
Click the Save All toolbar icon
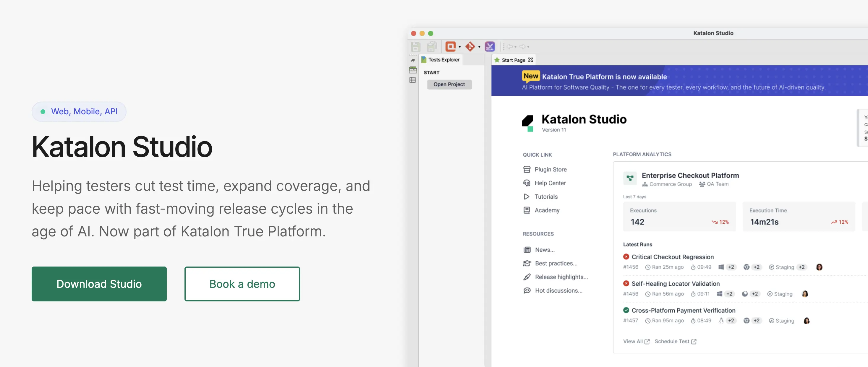click(432, 46)
